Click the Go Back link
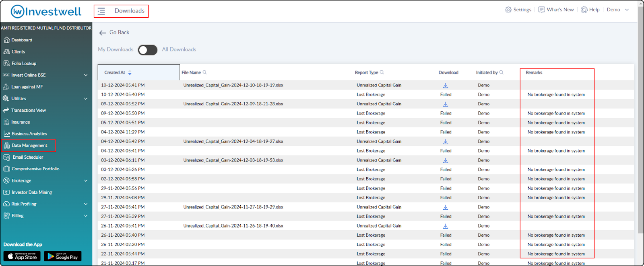Screen dimensions: 644x266 click(x=119, y=33)
